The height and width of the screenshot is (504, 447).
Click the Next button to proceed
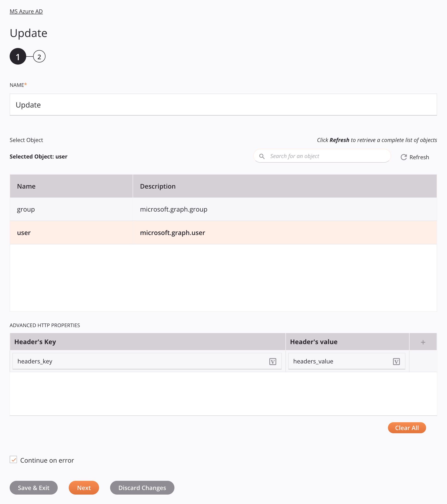click(84, 488)
